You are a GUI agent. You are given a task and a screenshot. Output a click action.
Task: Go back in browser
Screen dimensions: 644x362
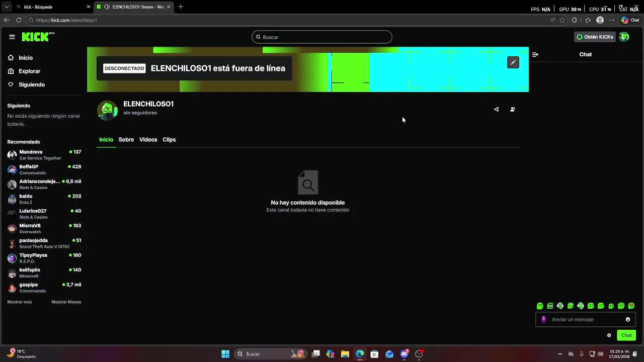pyautogui.click(x=7, y=20)
